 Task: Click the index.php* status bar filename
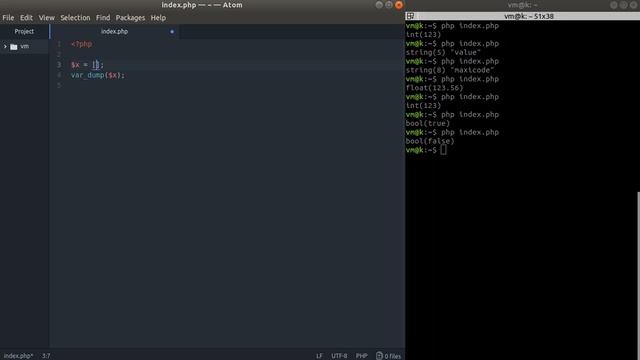click(18, 356)
